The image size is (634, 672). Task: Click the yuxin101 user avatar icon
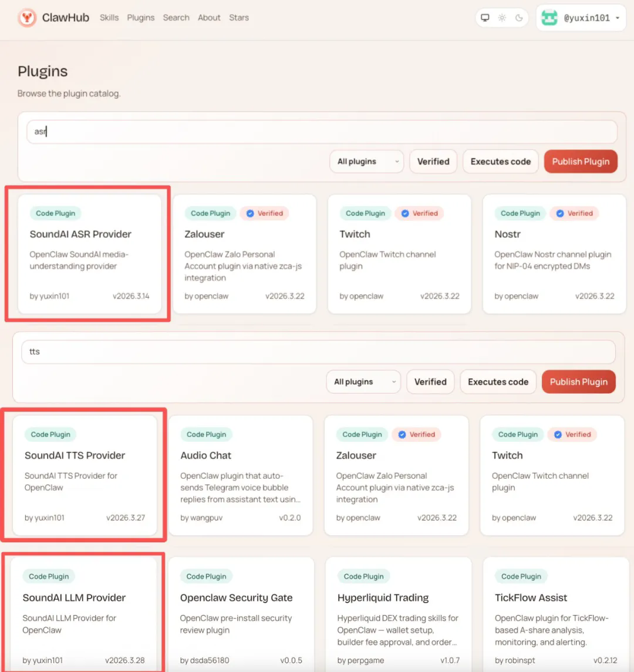point(549,18)
